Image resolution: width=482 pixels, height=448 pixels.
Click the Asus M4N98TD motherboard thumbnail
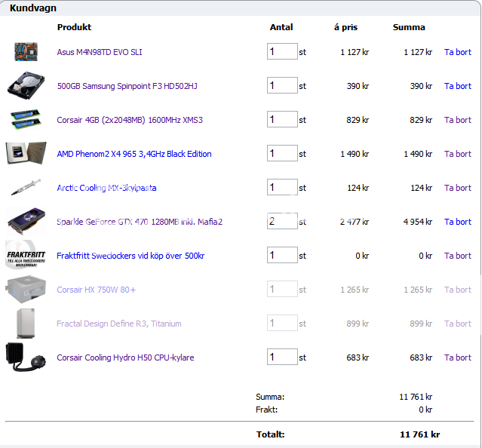click(25, 52)
